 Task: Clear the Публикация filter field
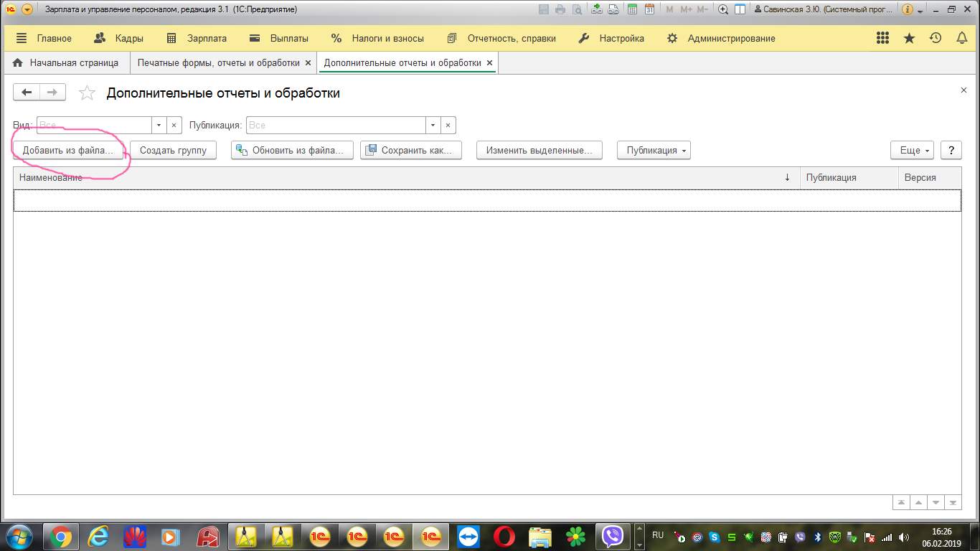point(448,125)
